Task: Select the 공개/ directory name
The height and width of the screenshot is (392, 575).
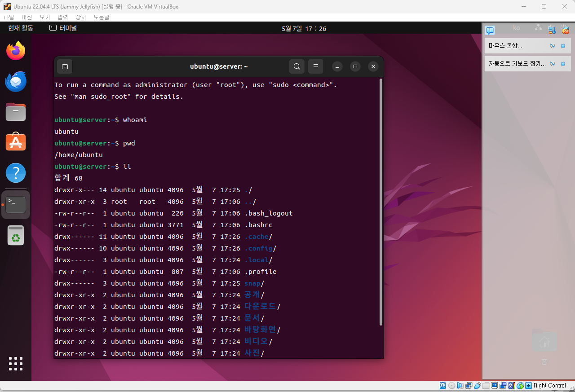Action: tap(254, 295)
